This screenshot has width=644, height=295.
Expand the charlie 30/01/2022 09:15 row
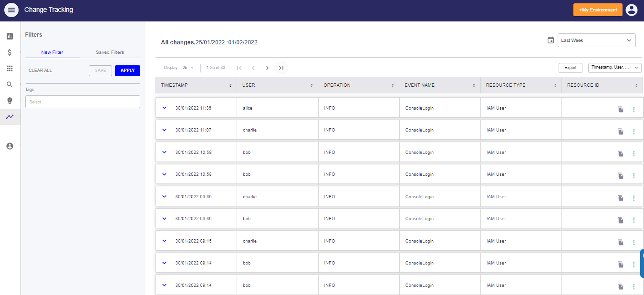[165, 241]
